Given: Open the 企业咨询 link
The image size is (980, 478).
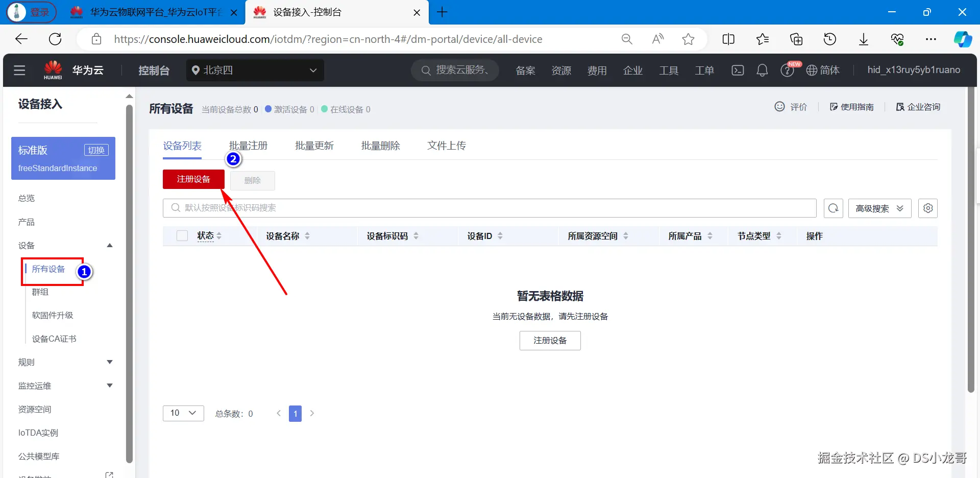Looking at the screenshot, I should [x=918, y=107].
